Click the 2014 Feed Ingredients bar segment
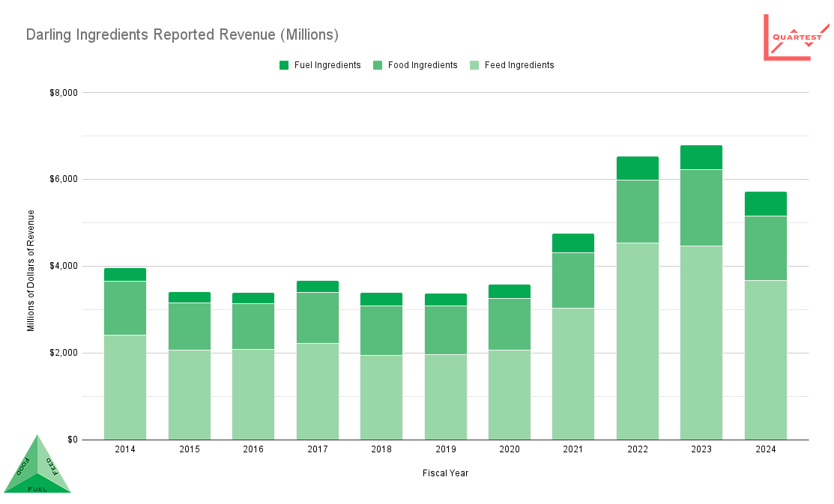 (125, 388)
